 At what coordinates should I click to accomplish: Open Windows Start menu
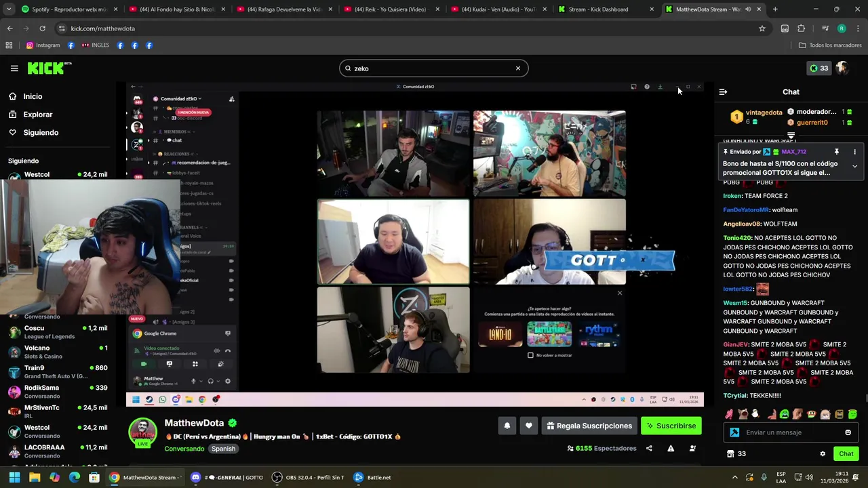point(14,477)
